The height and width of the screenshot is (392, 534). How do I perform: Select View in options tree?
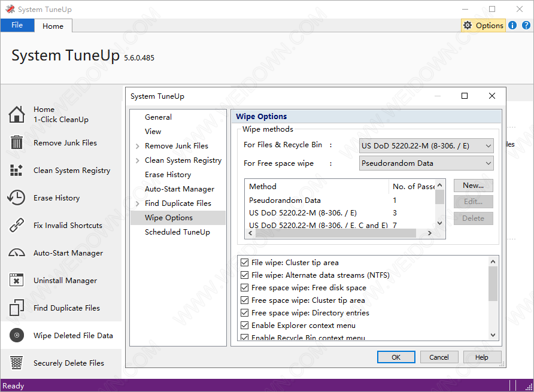(153, 132)
